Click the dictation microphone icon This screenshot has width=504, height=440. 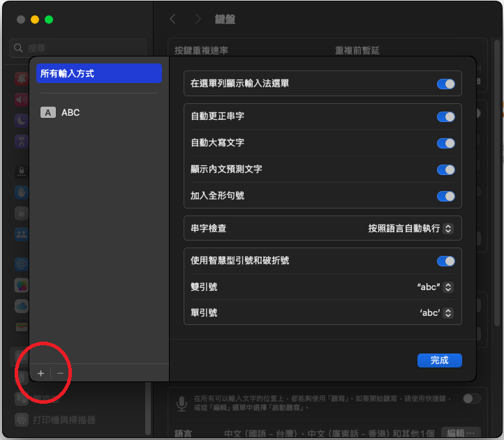tap(181, 404)
